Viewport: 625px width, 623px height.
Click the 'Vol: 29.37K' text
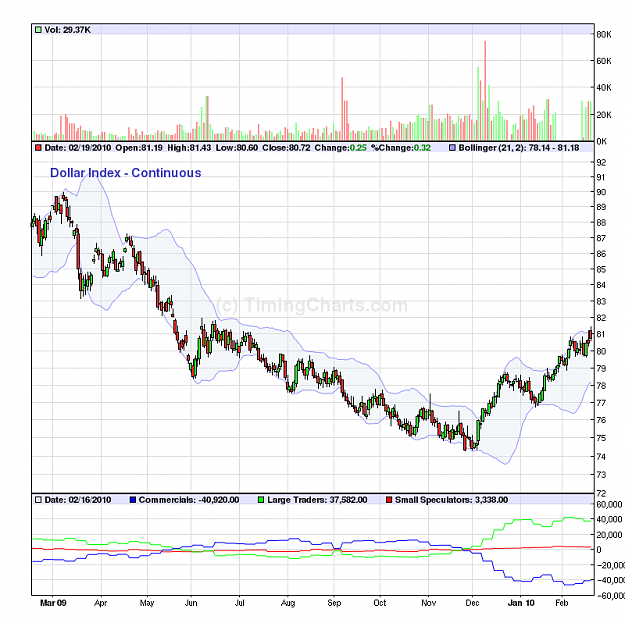click(x=67, y=30)
